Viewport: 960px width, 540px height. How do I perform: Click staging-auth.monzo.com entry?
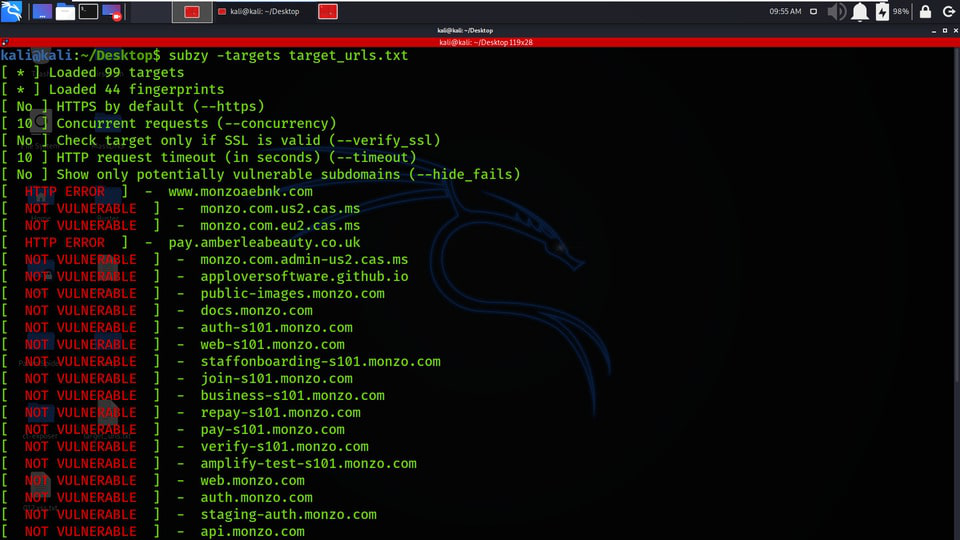point(288,515)
